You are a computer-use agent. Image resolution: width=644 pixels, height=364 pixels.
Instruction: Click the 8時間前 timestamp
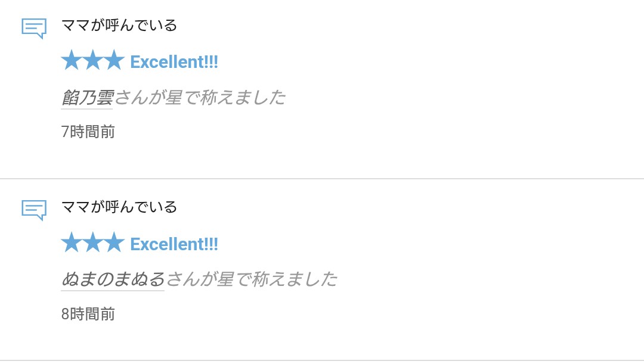pos(88,315)
